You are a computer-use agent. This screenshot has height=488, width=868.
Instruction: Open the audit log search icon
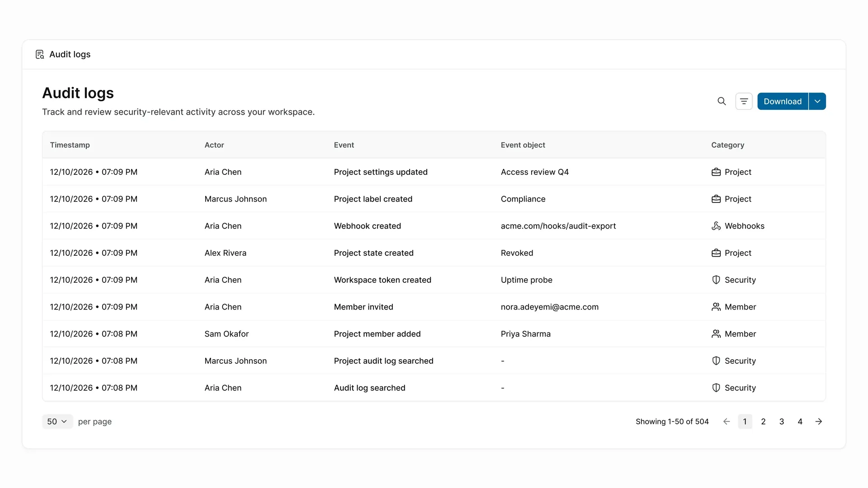coord(722,101)
